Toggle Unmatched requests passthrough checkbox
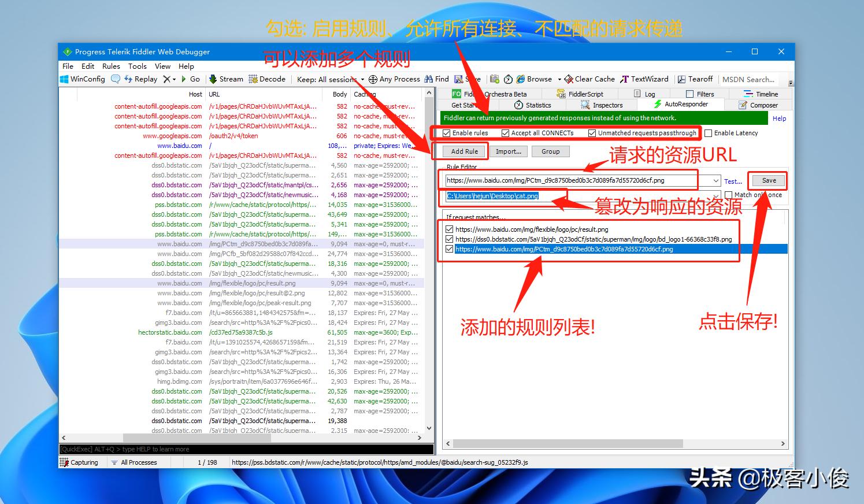 pos(592,134)
